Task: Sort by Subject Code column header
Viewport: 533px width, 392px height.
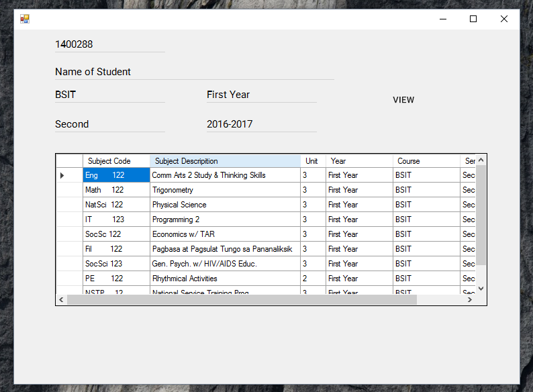Action: 116,161
